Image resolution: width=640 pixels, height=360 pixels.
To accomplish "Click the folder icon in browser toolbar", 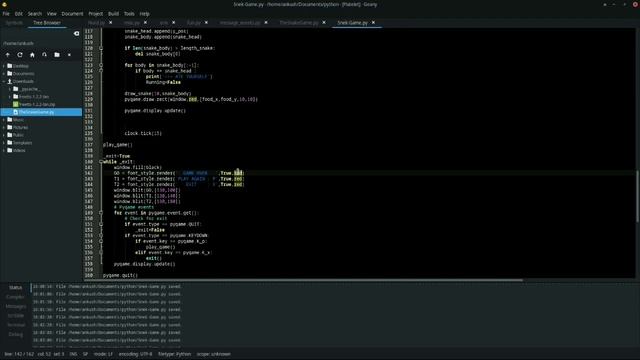I will coord(57,55).
